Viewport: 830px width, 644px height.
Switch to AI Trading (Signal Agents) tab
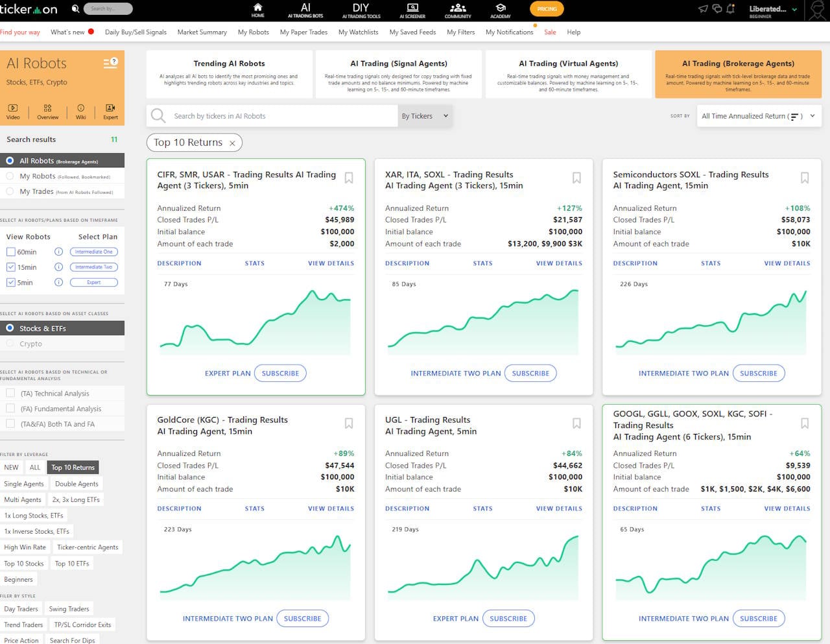[x=398, y=75]
